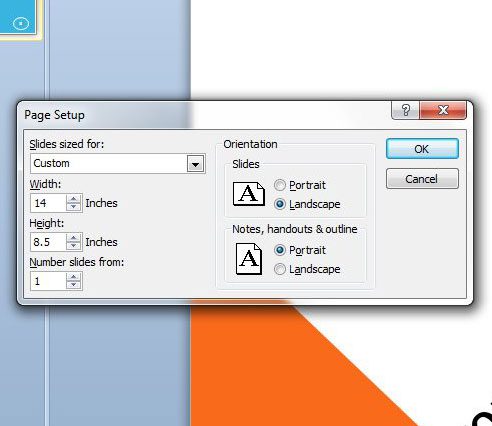
Task: Click the Height input field
Action: point(48,242)
